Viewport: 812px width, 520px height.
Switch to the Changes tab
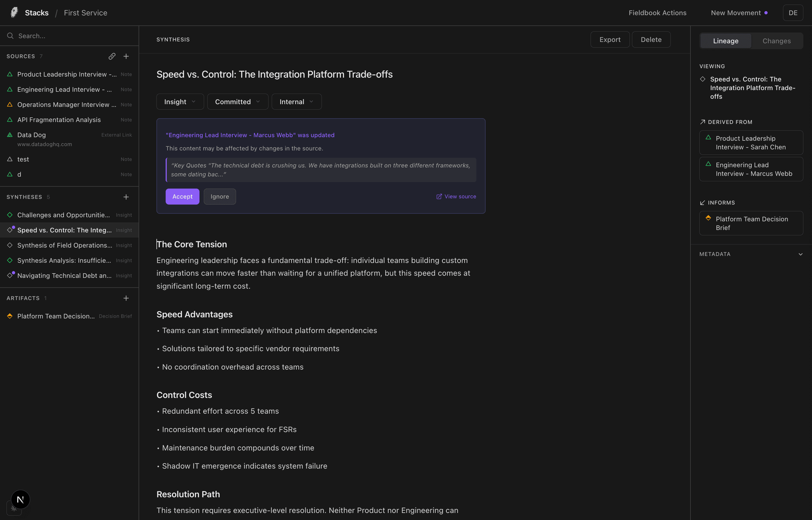tap(776, 41)
